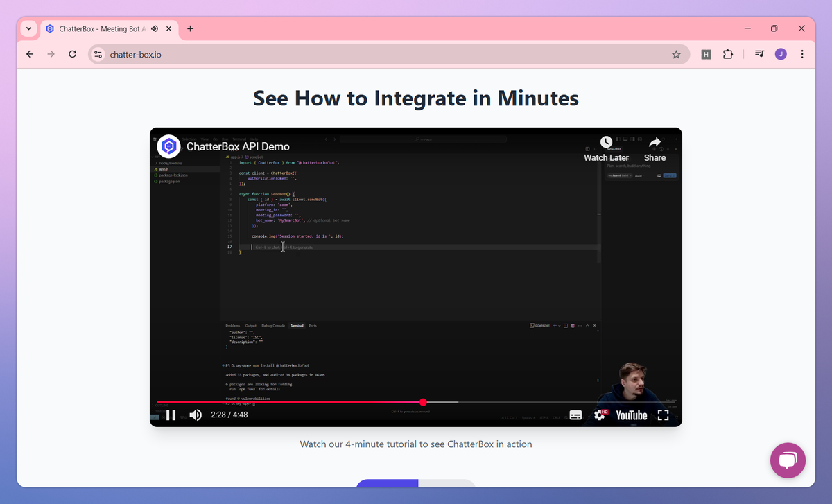Click the 2:28 / 4:48 time display

pos(229,415)
